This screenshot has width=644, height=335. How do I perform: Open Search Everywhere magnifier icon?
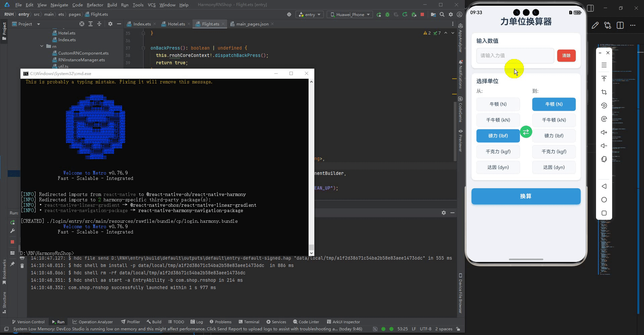pos(442,15)
